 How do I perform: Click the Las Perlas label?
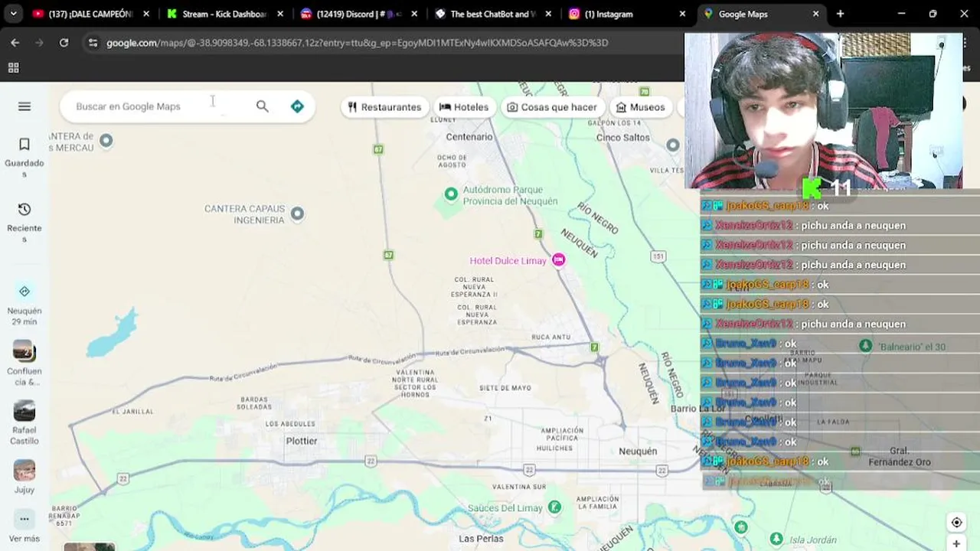point(481,539)
